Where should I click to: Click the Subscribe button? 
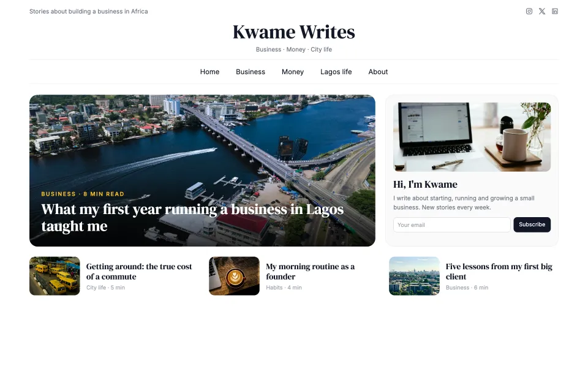[532, 224]
